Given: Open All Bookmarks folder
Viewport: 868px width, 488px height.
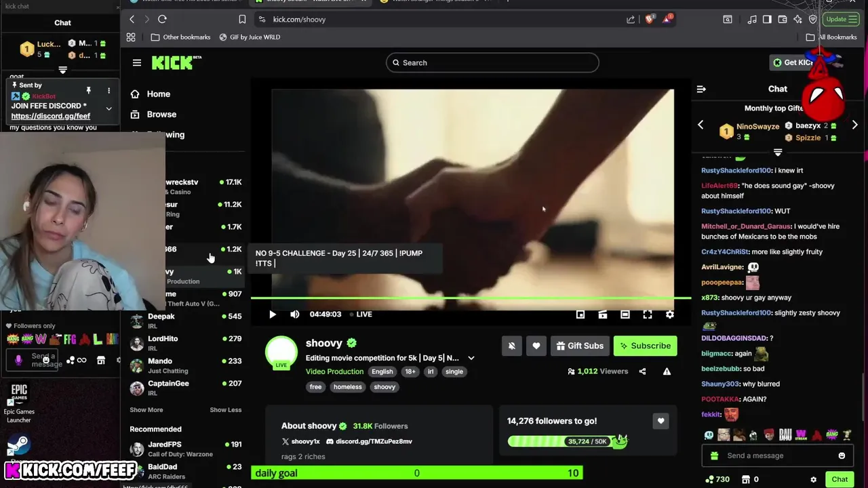Looking at the screenshot, I should [831, 37].
